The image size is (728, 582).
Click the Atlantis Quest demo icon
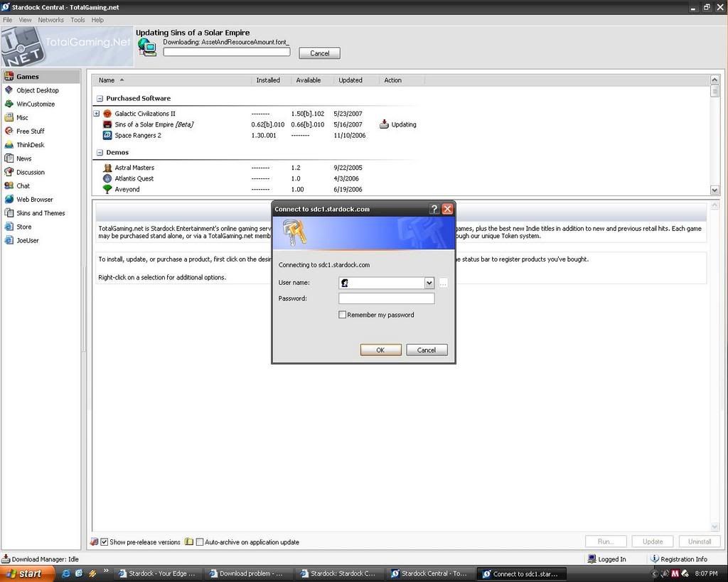pos(107,178)
